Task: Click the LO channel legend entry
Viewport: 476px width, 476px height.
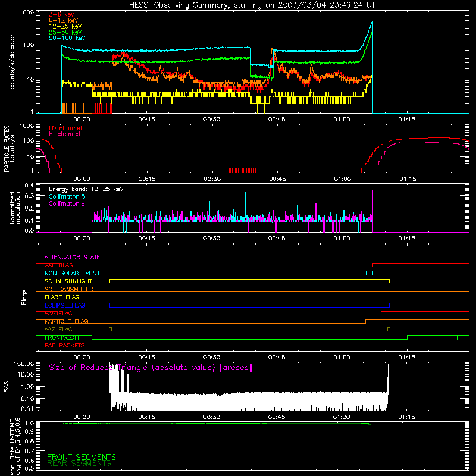Action: click(65, 128)
